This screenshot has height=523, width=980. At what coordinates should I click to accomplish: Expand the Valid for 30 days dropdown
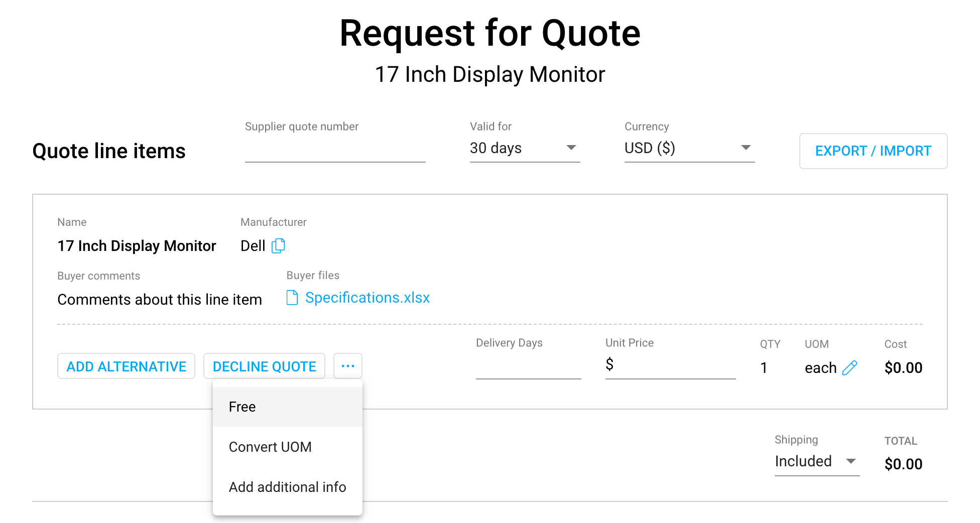(x=525, y=149)
